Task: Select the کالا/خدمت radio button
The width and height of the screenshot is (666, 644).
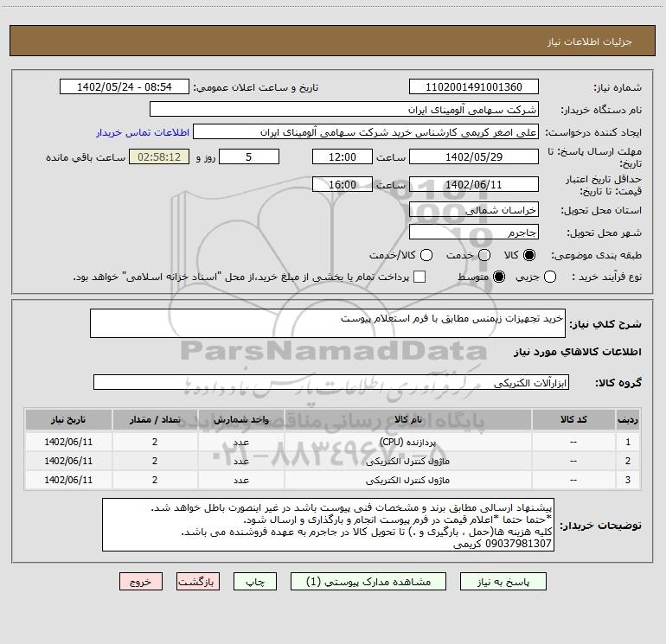Action: [x=426, y=255]
